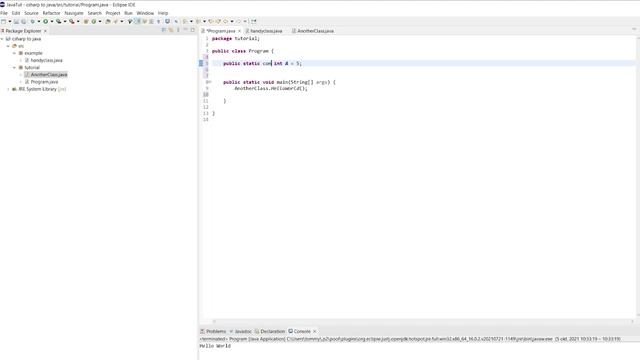The width and height of the screenshot is (640, 360).
Task: Open the Package Explorer View Menu
Action: [x=178, y=30]
